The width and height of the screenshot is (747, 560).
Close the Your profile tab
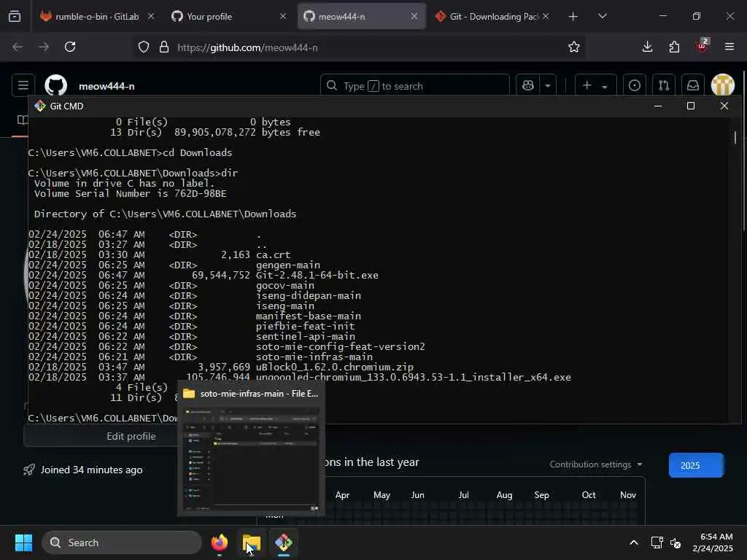click(283, 16)
